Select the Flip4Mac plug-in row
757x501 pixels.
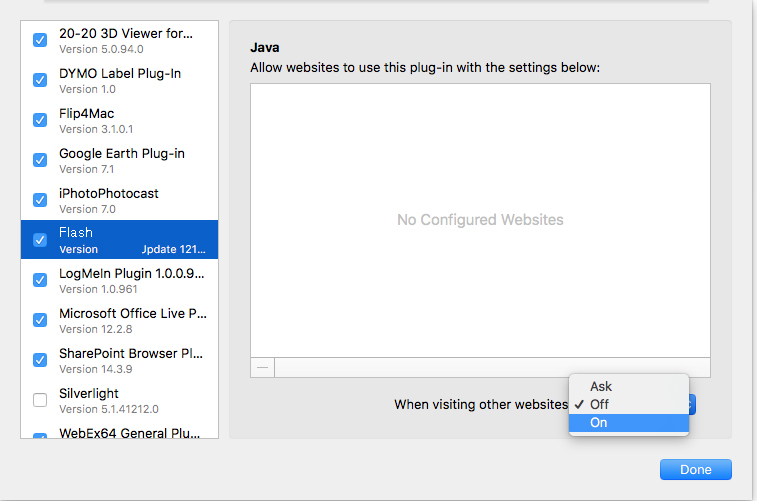[x=119, y=121]
